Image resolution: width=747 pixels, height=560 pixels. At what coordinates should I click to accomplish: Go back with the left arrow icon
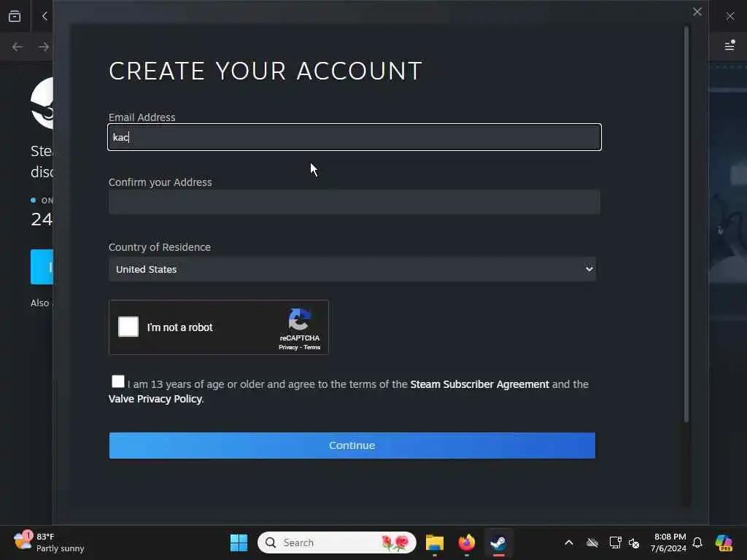18,47
